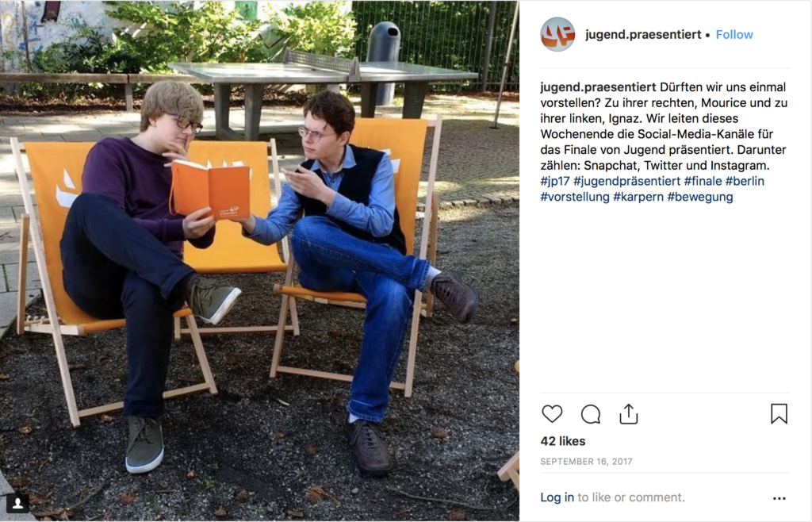Open more options three-dot menu

pyautogui.click(x=779, y=498)
